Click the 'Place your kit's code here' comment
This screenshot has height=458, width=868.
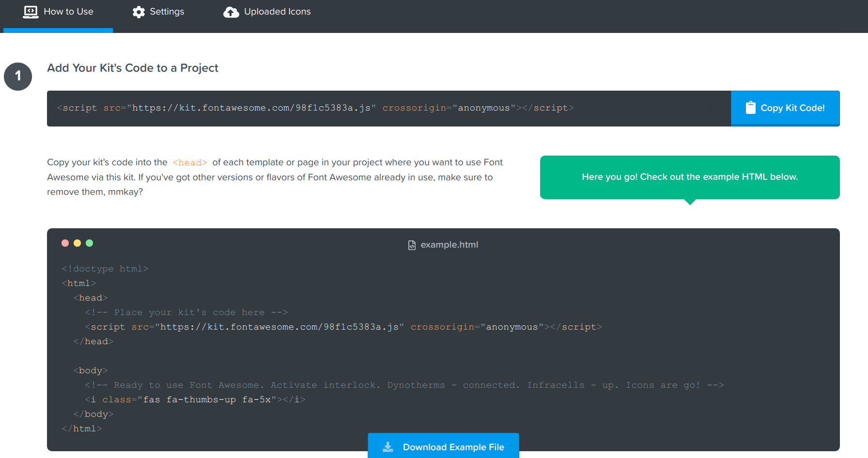[x=186, y=312]
